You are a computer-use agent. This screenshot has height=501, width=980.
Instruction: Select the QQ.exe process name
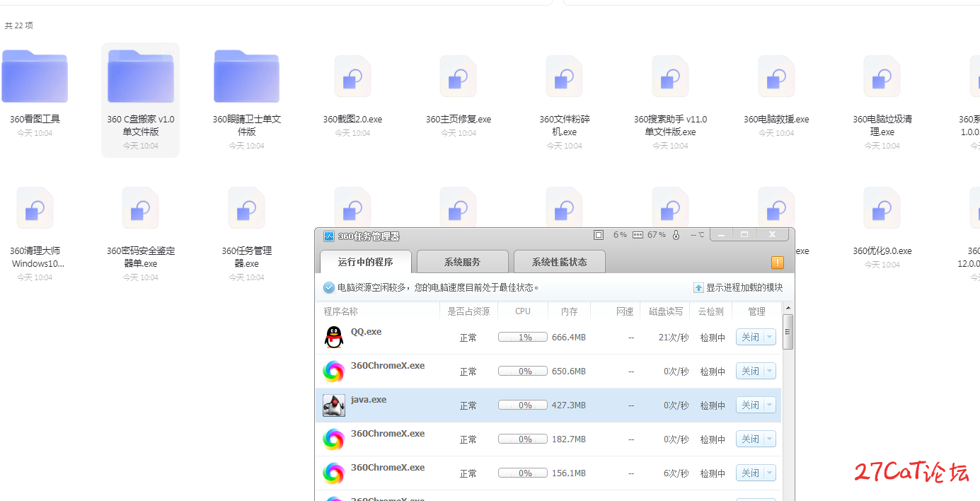pyautogui.click(x=366, y=331)
